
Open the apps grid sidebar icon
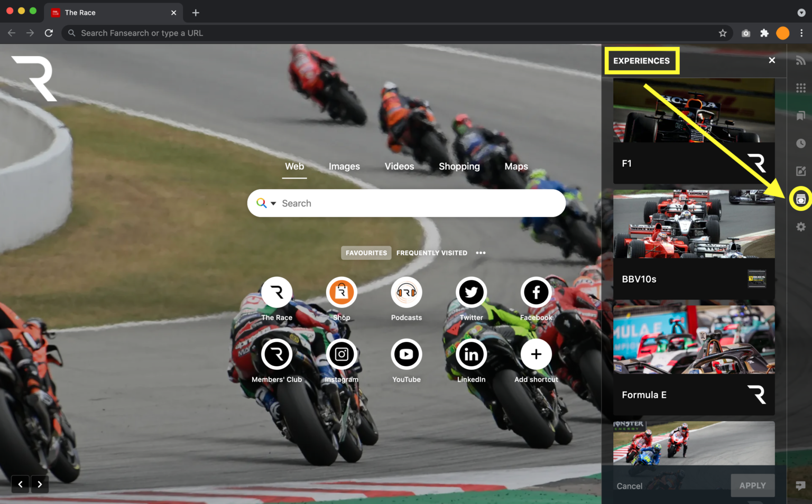800,88
